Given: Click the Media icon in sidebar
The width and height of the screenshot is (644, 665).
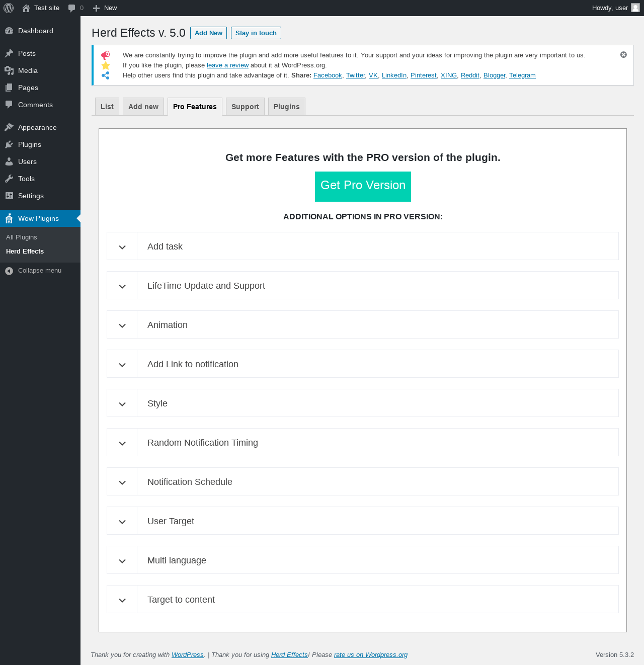Looking at the screenshot, I should tap(9, 70).
